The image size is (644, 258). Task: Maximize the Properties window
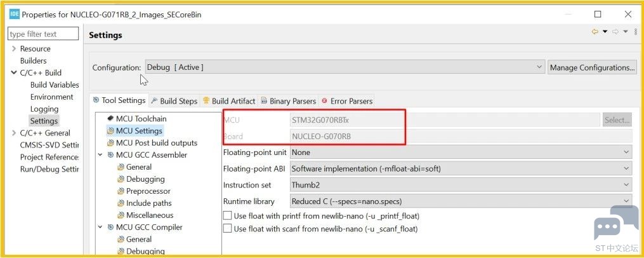coord(598,15)
